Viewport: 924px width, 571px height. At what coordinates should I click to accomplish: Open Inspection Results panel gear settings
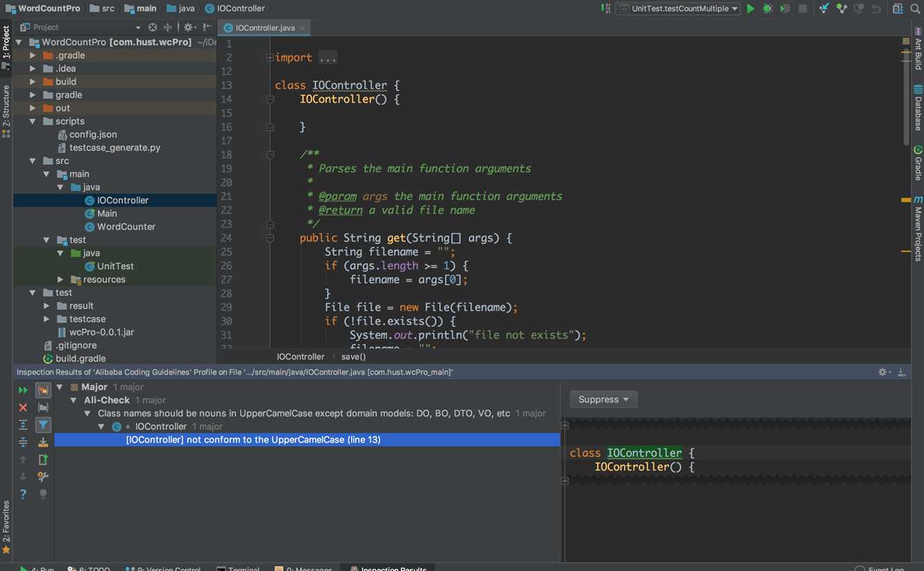[884, 373]
